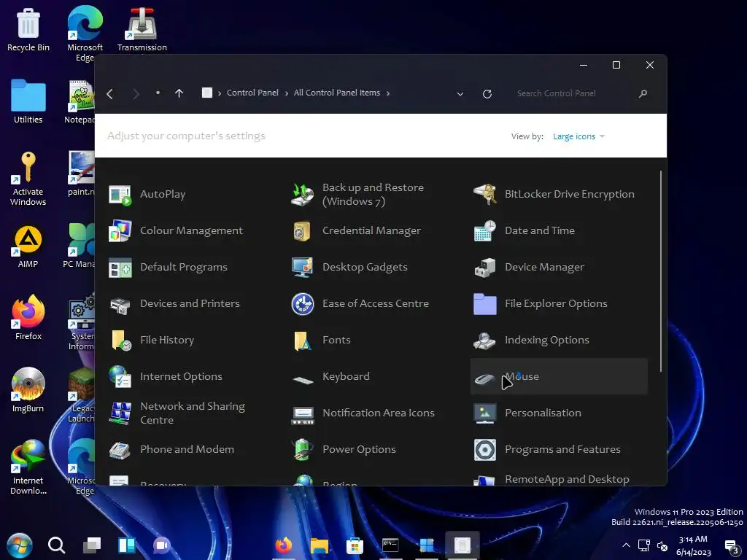Open Internet Options icon

click(120, 377)
